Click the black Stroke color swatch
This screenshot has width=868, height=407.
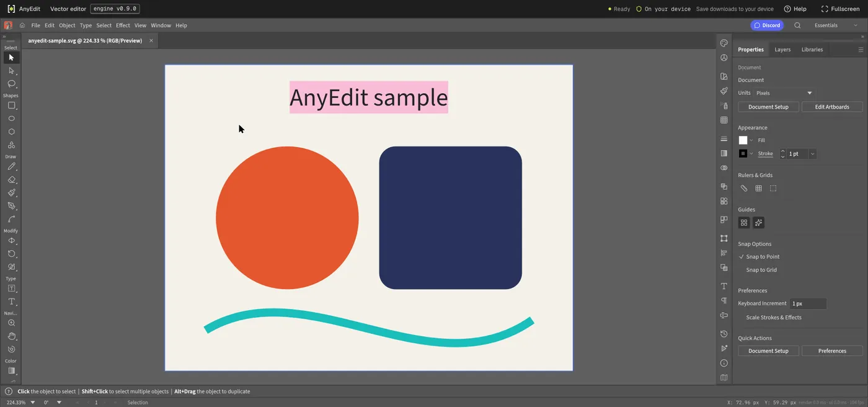[743, 154]
